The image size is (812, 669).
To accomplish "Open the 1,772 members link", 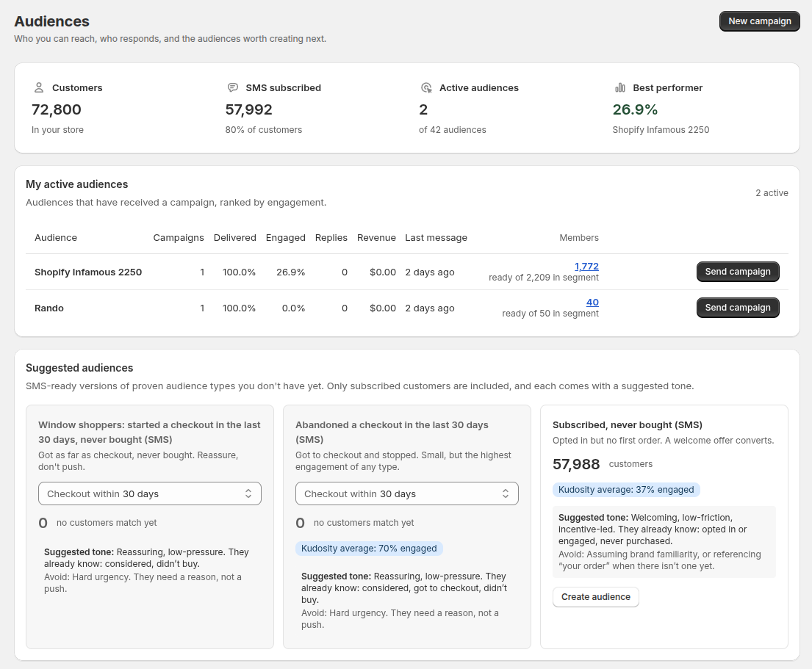I will point(586,267).
